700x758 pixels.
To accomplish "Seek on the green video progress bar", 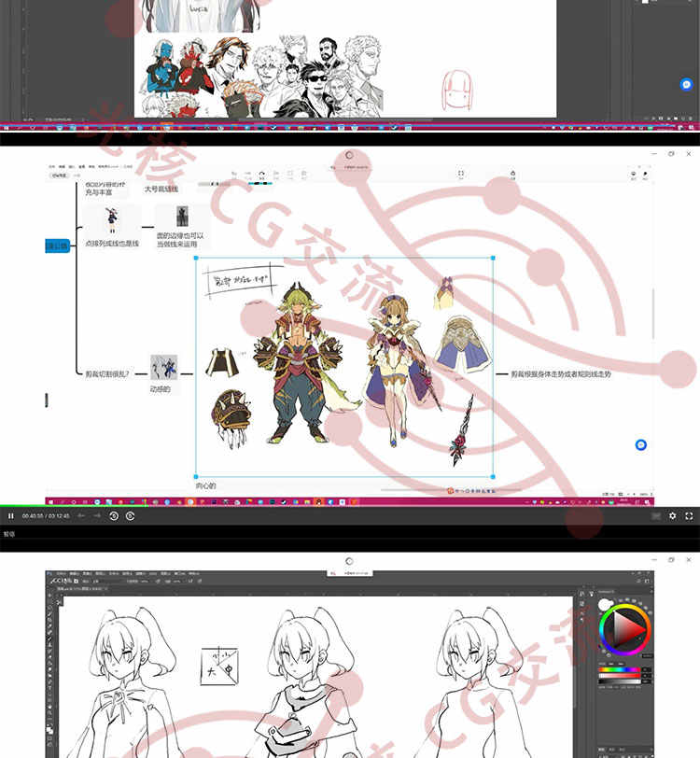I will pyautogui.click(x=74, y=506).
